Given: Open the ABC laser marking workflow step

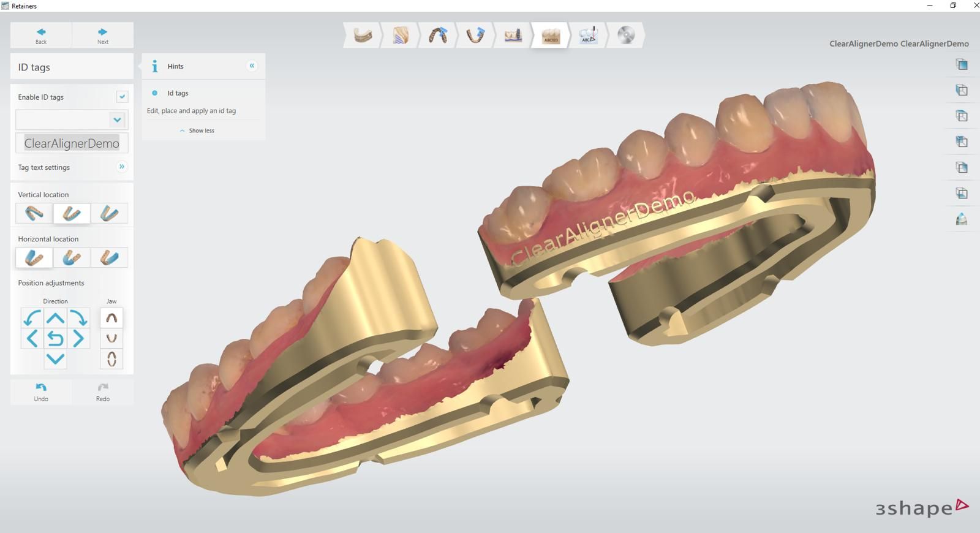Looking at the screenshot, I should [588, 36].
